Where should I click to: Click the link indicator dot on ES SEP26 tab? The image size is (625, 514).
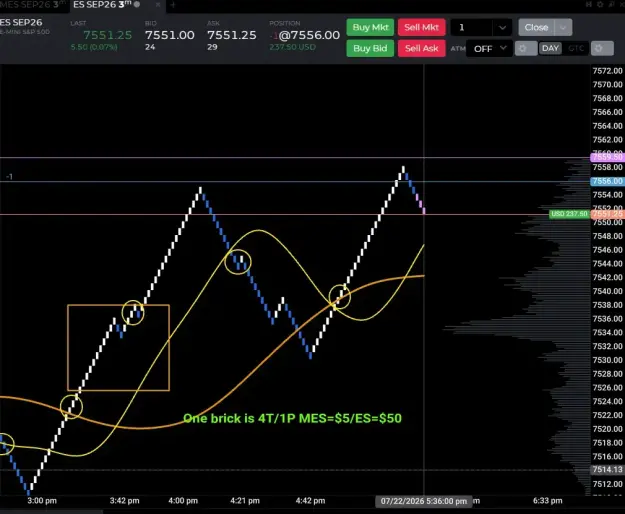click(x=137, y=4)
